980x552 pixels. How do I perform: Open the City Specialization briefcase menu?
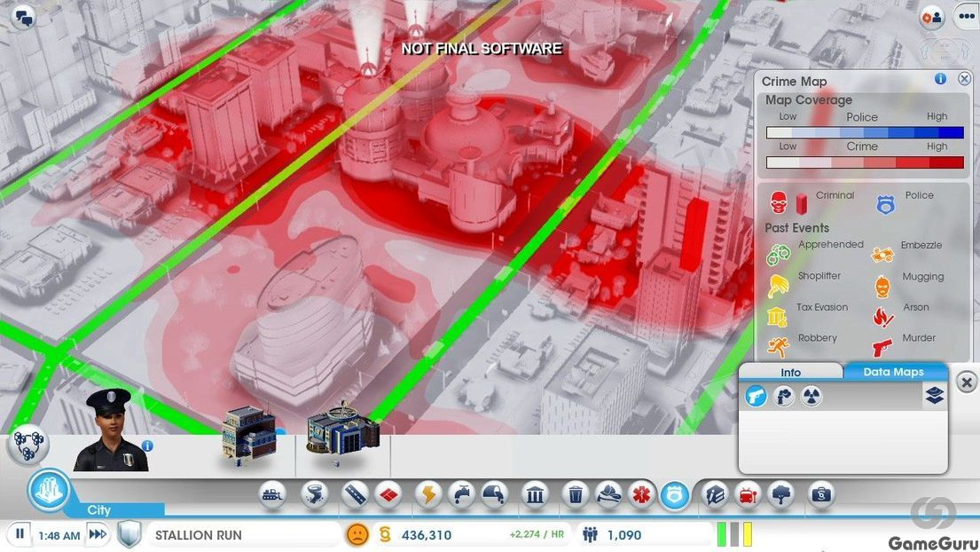coord(821,495)
